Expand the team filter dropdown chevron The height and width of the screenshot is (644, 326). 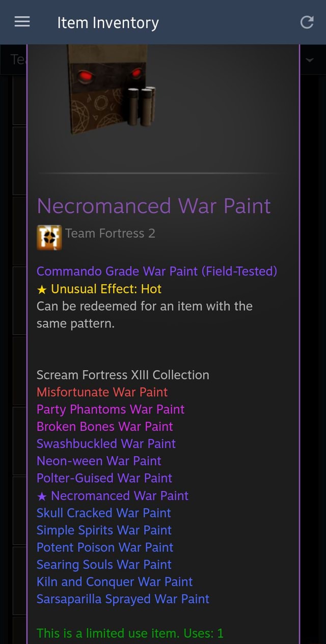(311, 60)
